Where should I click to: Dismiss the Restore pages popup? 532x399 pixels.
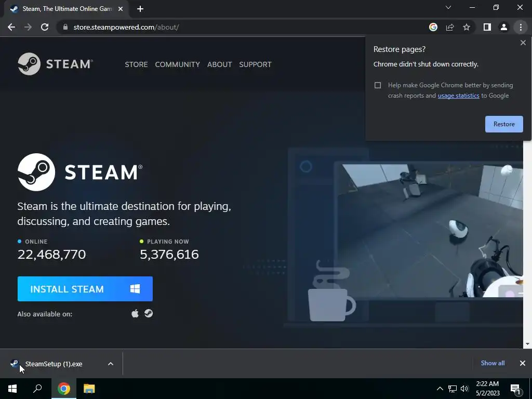(523, 43)
